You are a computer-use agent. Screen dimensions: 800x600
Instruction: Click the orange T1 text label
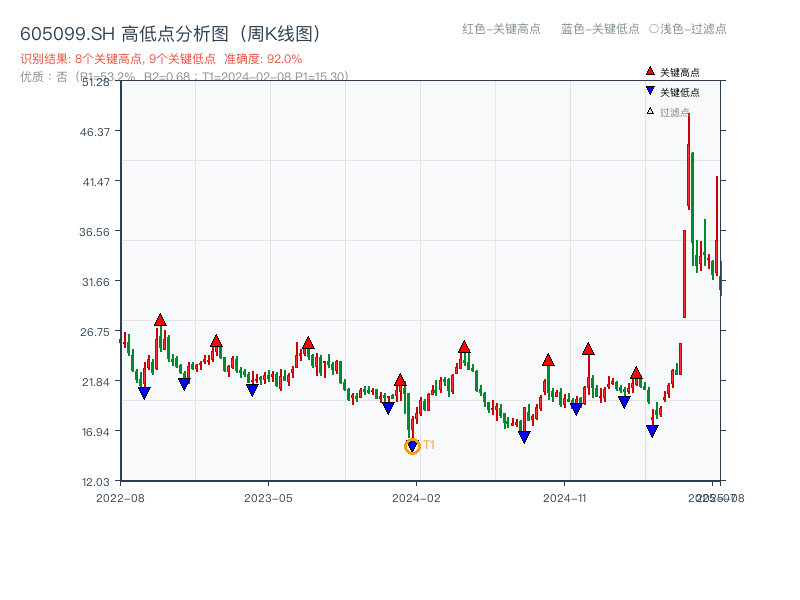429,445
